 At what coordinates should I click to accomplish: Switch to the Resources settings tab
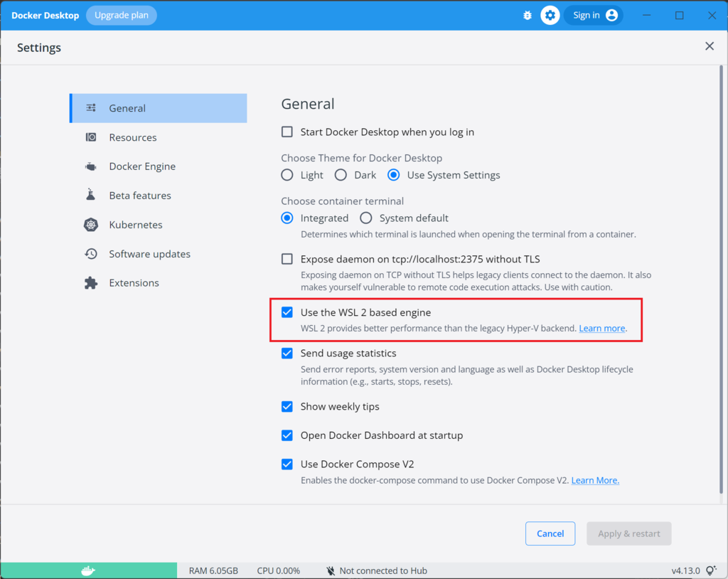[159, 137]
